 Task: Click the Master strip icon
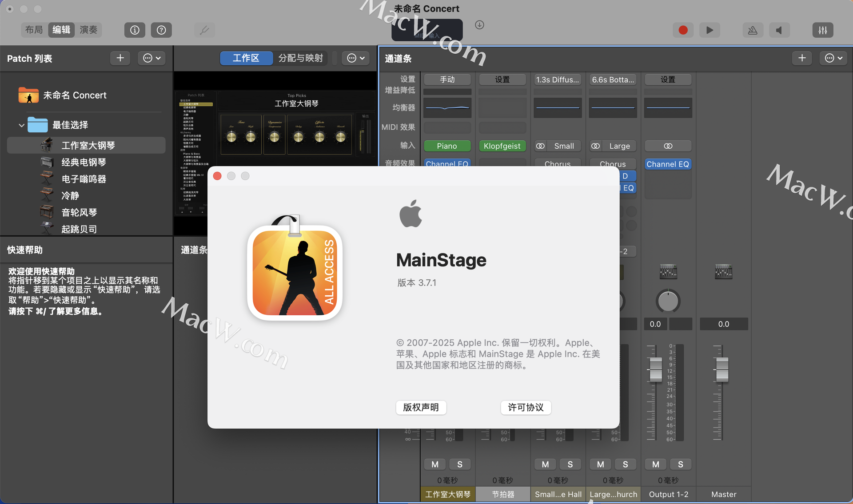point(723,271)
